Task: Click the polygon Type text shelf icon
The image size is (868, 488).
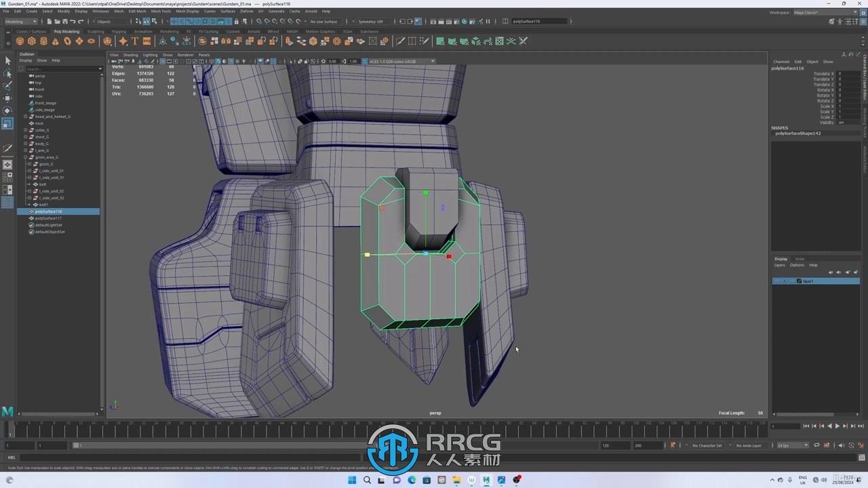Action: point(135,41)
